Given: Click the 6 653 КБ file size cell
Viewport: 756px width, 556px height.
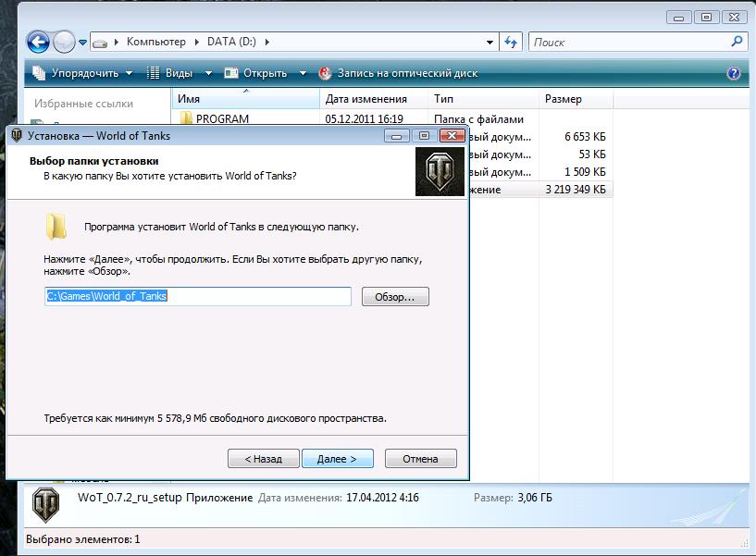Looking at the screenshot, I should (585, 137).
